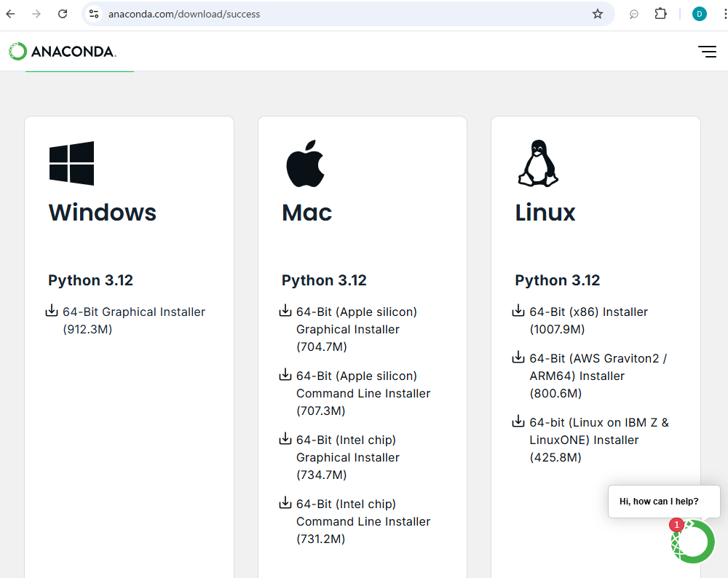The image size is (728, 578).
Task: Click 'Python 3.12' under Windows
Action: click(90, 280)
